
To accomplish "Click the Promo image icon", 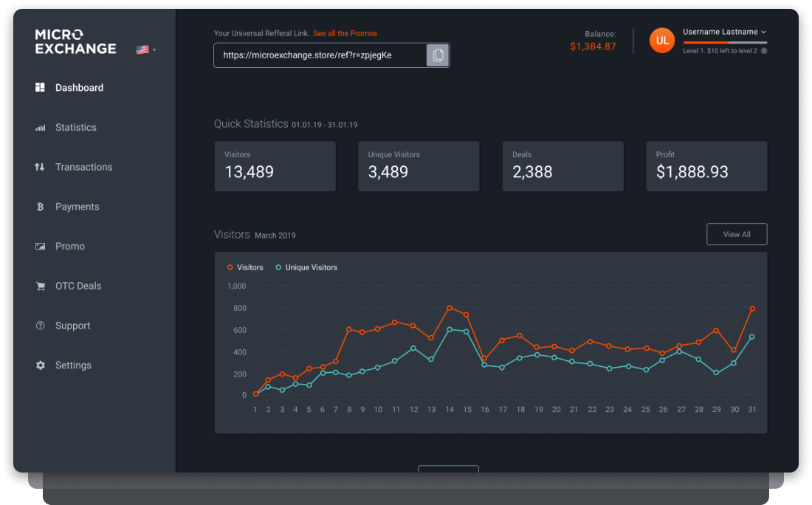I will (x=40, y=247).
